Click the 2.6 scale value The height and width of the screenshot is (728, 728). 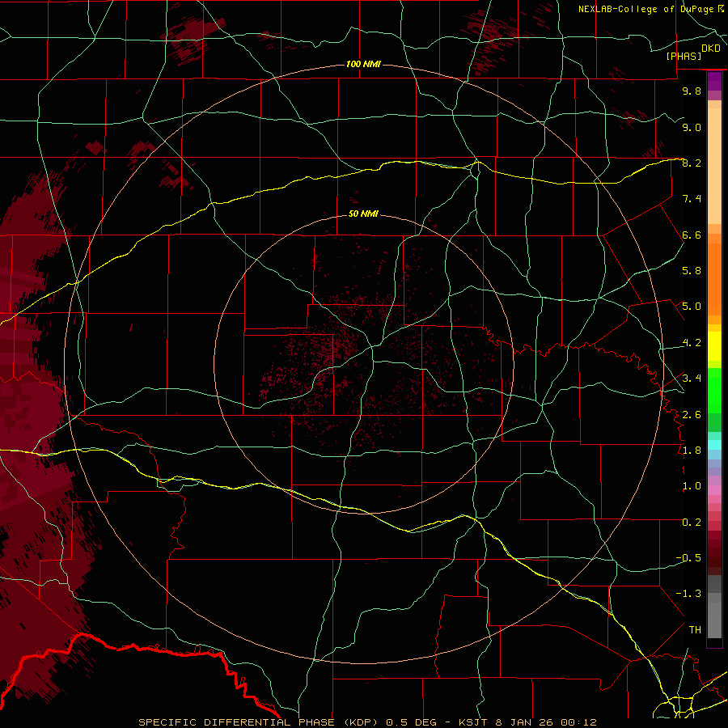point(692,415)
